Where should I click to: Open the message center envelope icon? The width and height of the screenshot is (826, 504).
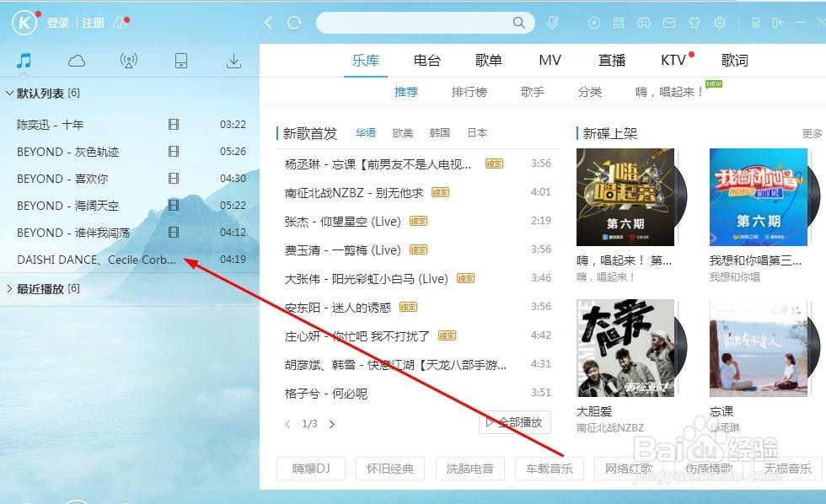click(x=669, y=22)
